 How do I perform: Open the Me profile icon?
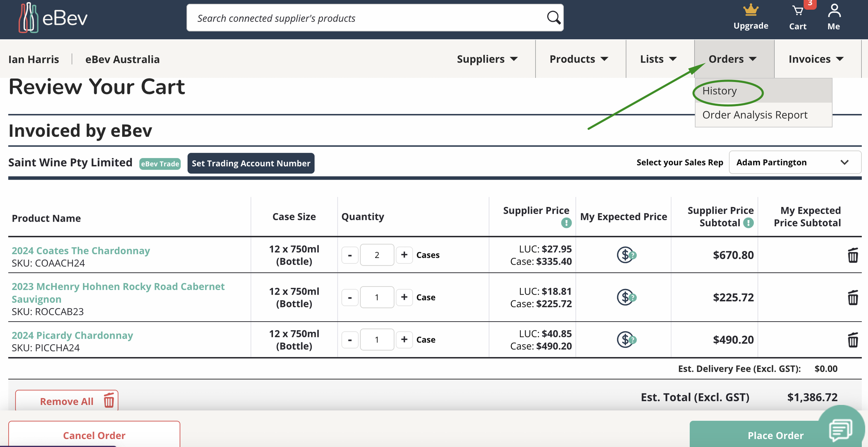coord(834,11)
